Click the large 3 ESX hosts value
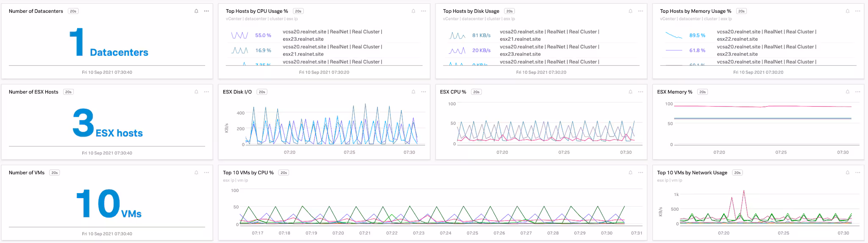The height and width of the screenshot is (243, 868). tap(83, 123)
